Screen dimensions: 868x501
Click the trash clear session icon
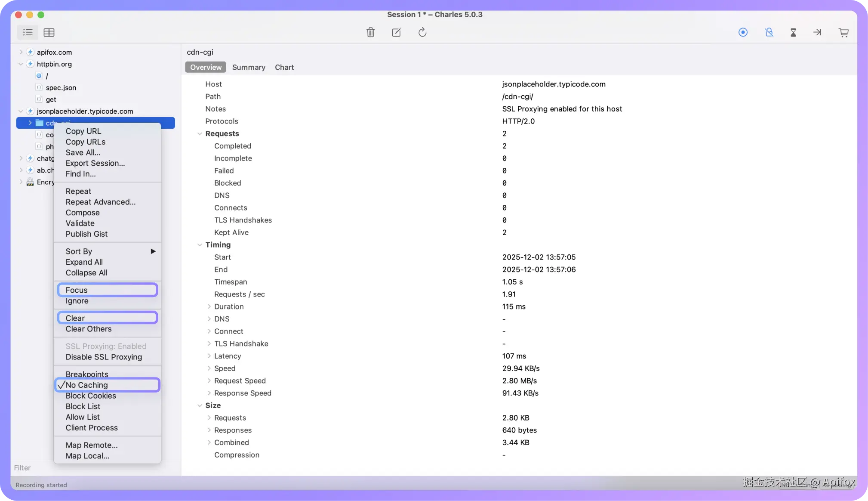(370, 32)
